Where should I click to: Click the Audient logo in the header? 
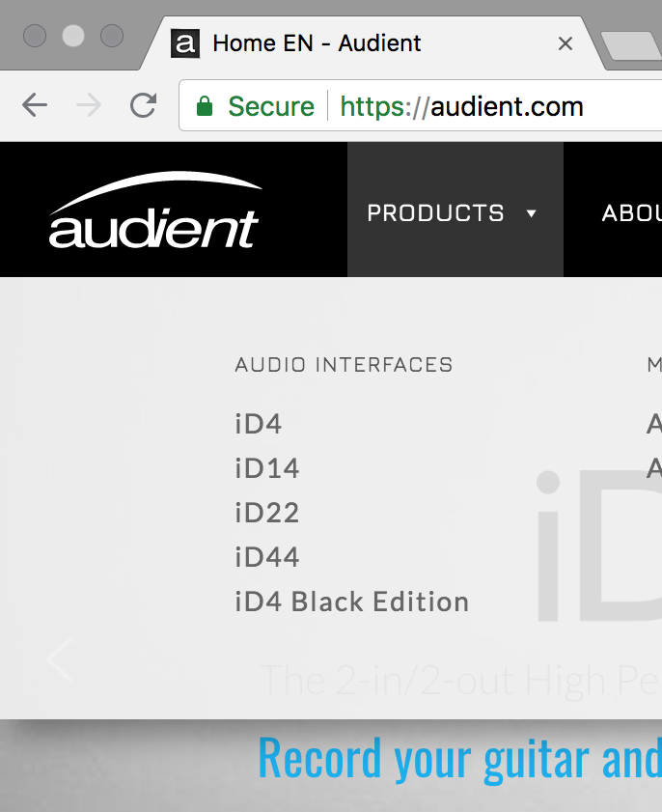click(x=155, y=210)
